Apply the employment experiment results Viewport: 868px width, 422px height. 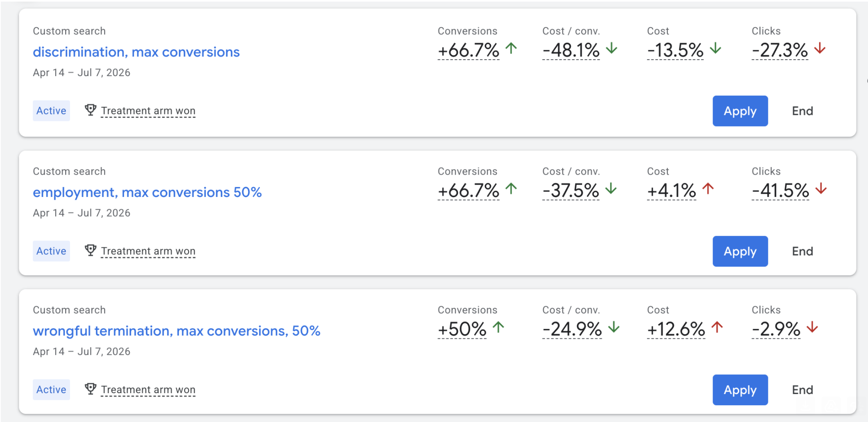pyautogui.click(x=739, y=251)
